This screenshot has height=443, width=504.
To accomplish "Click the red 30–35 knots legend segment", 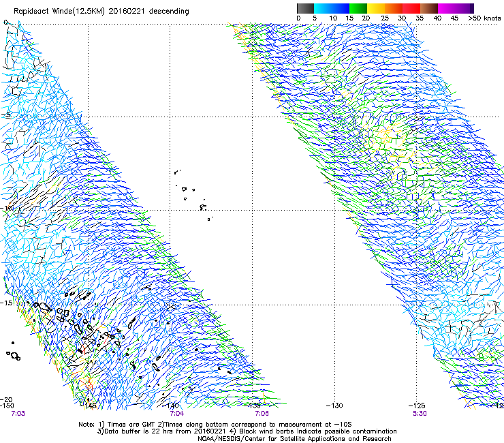I will coord(411,8).
